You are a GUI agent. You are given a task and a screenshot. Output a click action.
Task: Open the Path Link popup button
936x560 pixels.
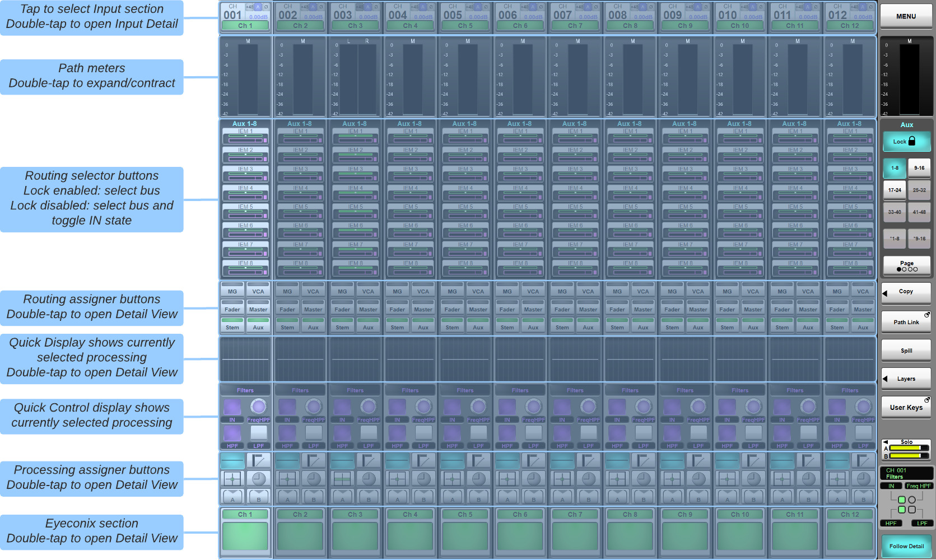click(x=906, y=321)
